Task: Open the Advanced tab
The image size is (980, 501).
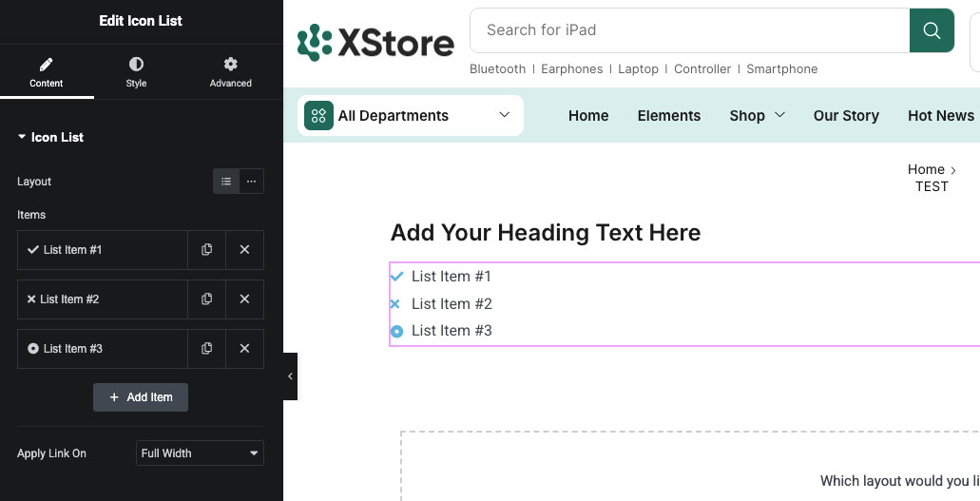Action: click(x=231, y=72)
